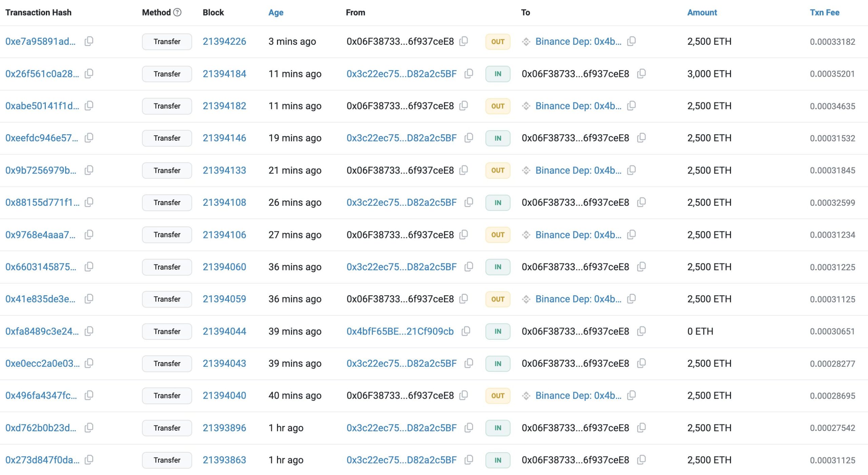The height and width of the screenshot is (475, 868).
Task: Copy From address in block 21393896 row
Action: pos(469,428)
